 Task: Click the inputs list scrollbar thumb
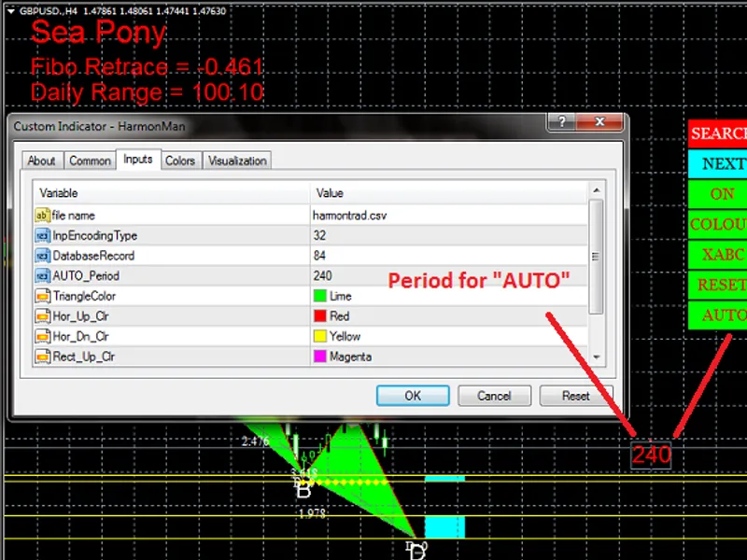[x=596, y=257]
